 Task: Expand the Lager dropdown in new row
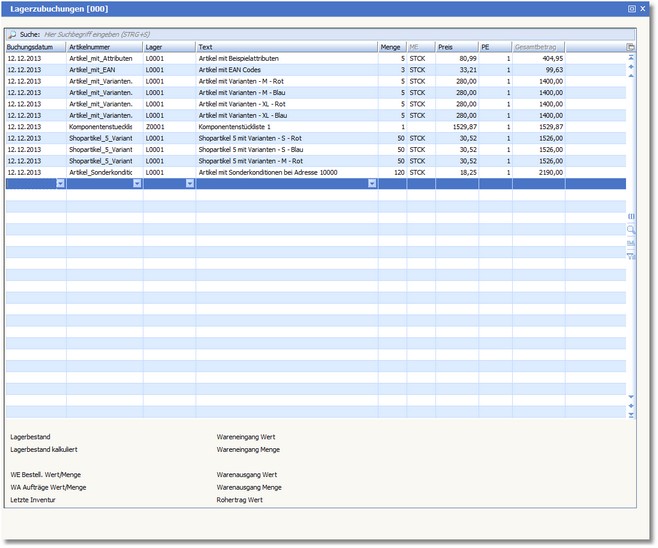(x=190, y=184)
